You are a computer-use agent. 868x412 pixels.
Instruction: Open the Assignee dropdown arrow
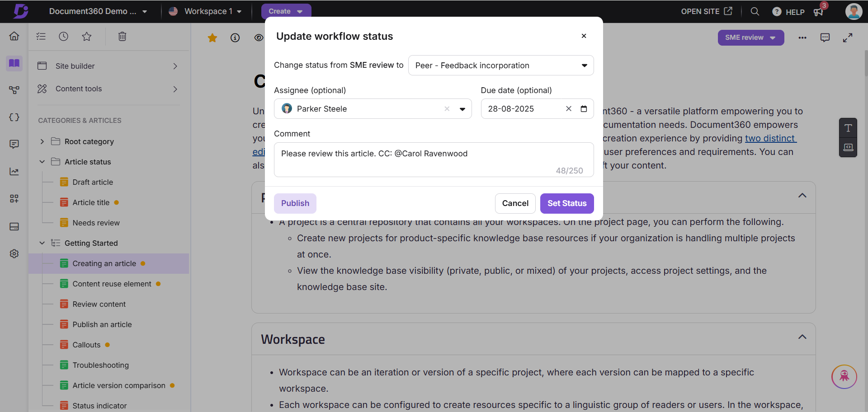point(462,109)
